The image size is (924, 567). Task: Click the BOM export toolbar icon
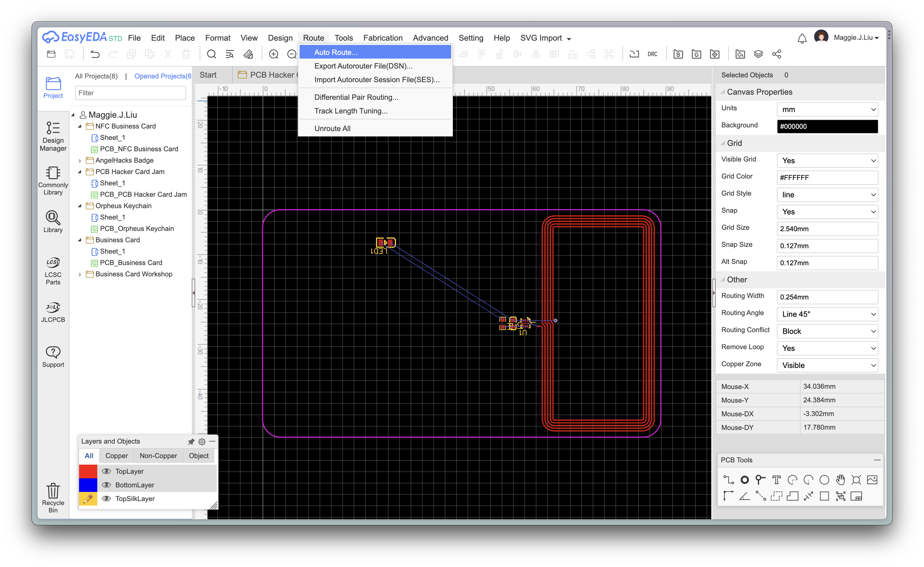pyautogui.click(x=678, y=54)
